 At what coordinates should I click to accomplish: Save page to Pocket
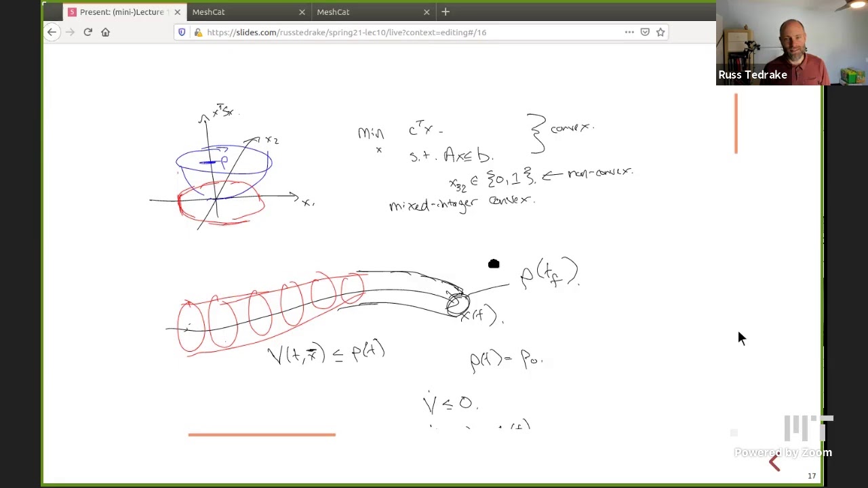tap(645, 32)
